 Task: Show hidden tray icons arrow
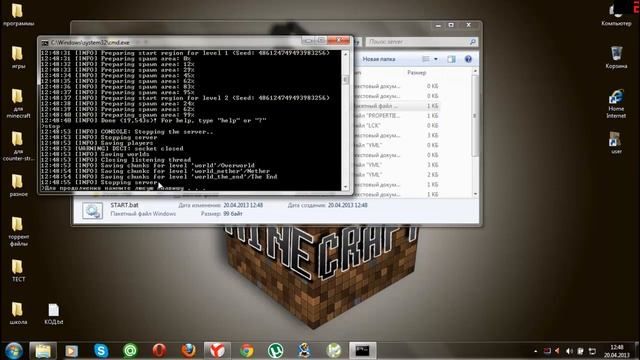point(536,351)
